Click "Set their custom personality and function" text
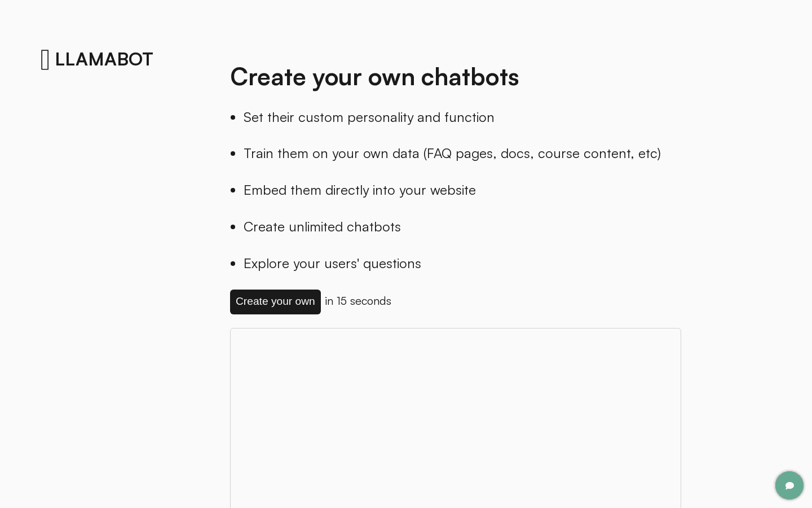The height and width of the screenshot is (508, 812). tap(368, 117)
